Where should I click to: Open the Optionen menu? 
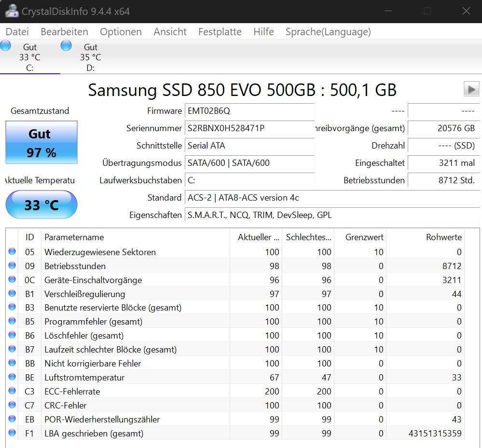click(121, 32)
